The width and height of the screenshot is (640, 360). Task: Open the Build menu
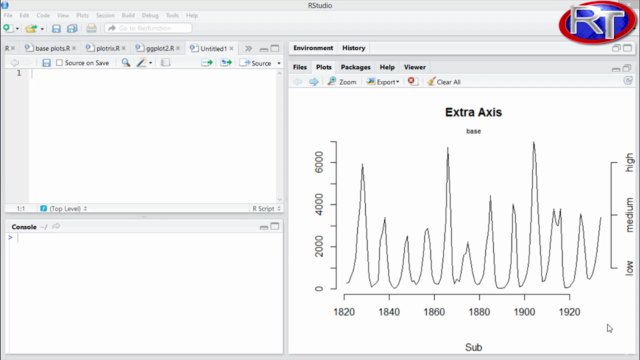tap(128, 16)
